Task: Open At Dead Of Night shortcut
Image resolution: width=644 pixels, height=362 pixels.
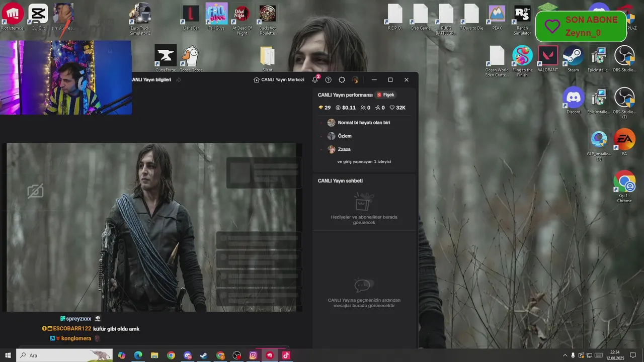Action: pos(242,19)
